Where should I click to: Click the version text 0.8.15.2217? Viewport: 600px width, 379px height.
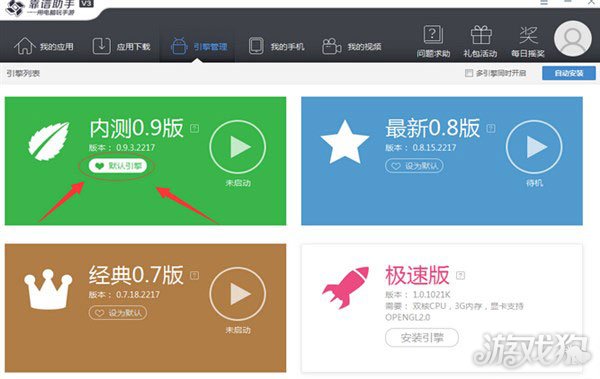pos(434,147)
